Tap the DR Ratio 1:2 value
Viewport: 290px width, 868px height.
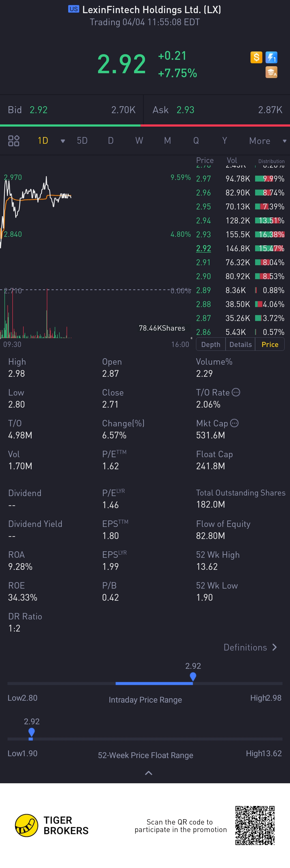coord(14,628)
